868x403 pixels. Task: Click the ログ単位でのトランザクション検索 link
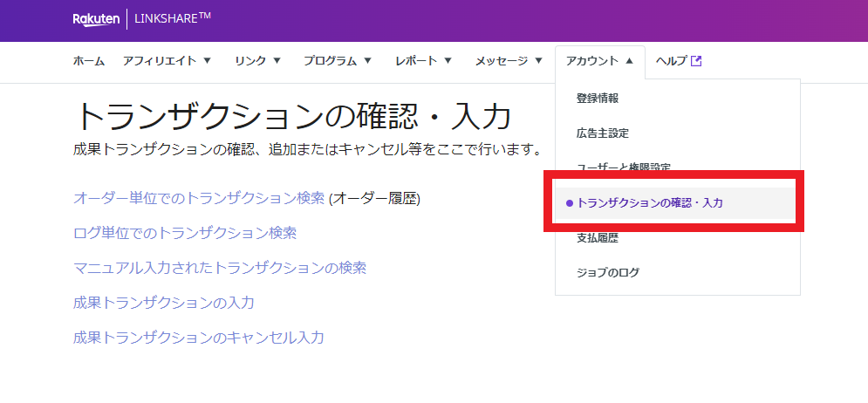tap(185, 233)
